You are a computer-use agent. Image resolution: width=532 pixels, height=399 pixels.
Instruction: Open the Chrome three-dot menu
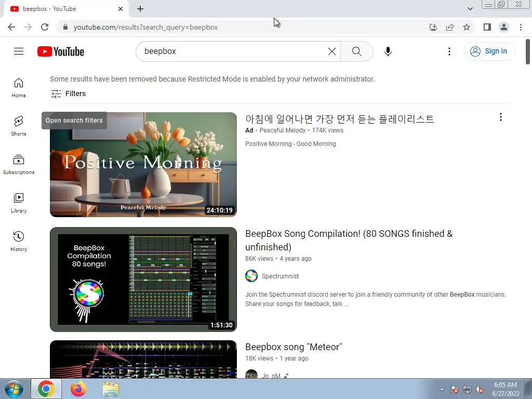pyautogui.click(x=521, y=27)
